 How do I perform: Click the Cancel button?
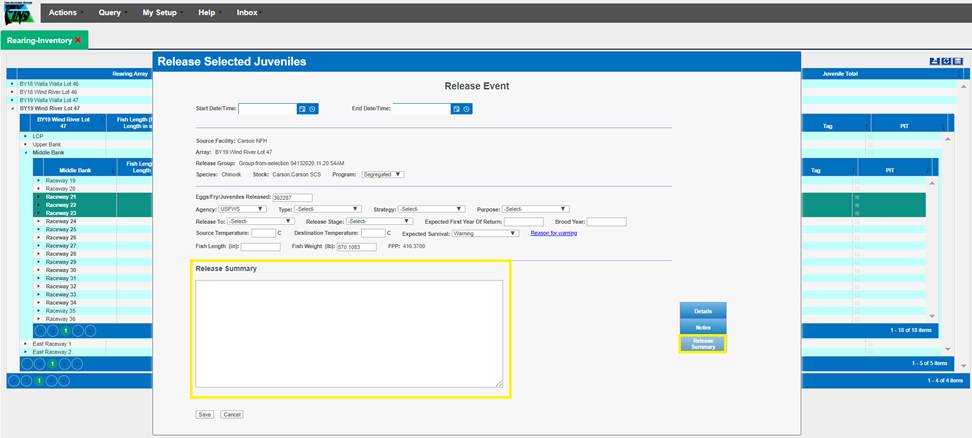(232, 414)
